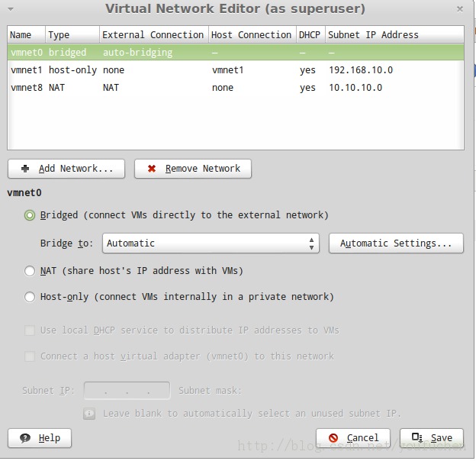Click the Subnet IP input field
Image resolution: width=476 pixels, height=461 pixels.
(x=127, y=391)
